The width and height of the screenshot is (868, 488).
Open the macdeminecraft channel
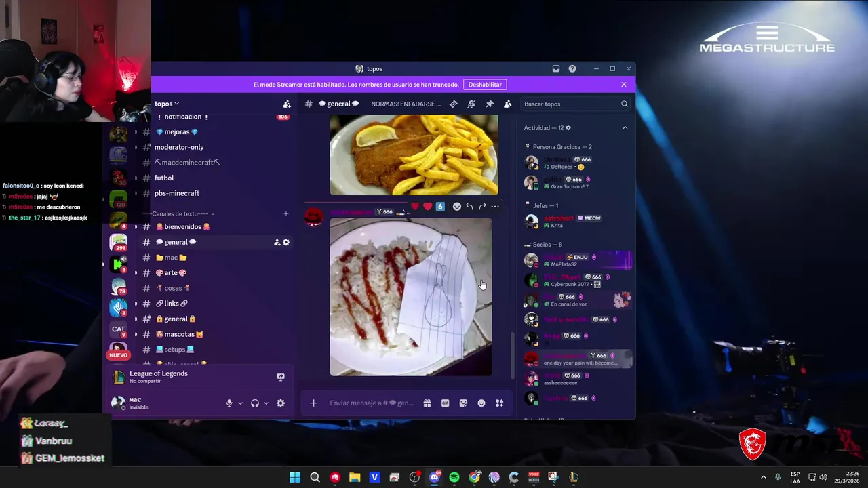coord(187,163)
